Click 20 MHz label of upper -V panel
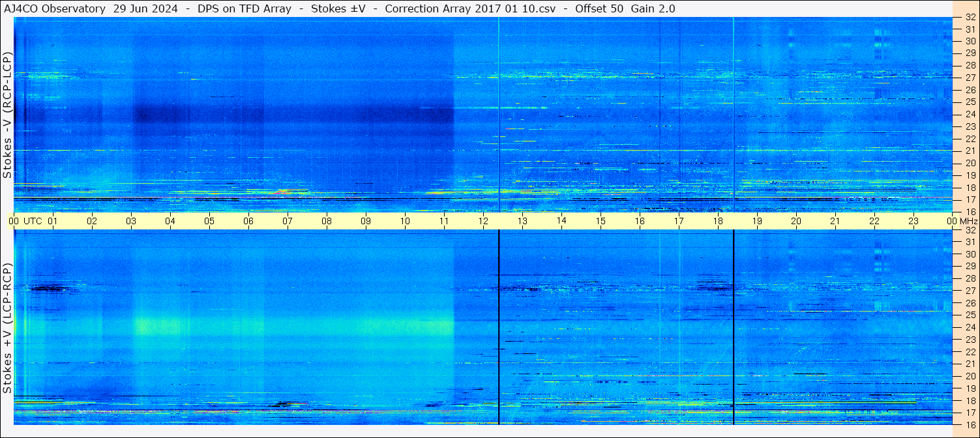The image size is (980, 438). click(970, 163)
